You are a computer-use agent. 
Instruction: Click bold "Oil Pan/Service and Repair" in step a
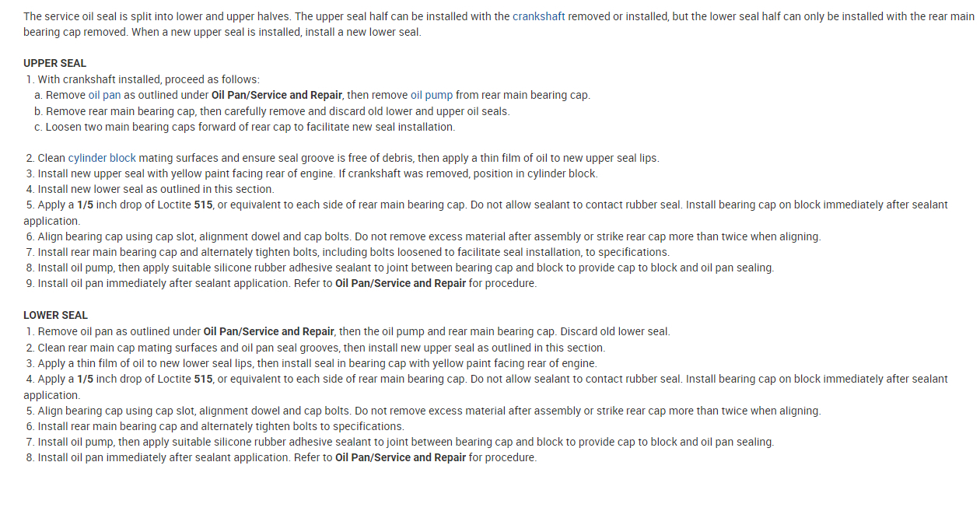coord(276,95)
